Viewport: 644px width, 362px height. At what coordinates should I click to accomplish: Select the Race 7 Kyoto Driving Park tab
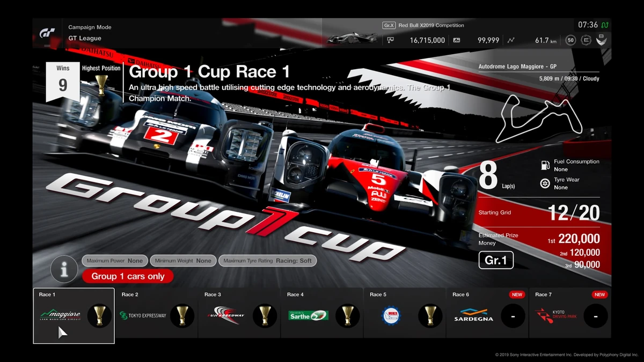click(570, 316)
